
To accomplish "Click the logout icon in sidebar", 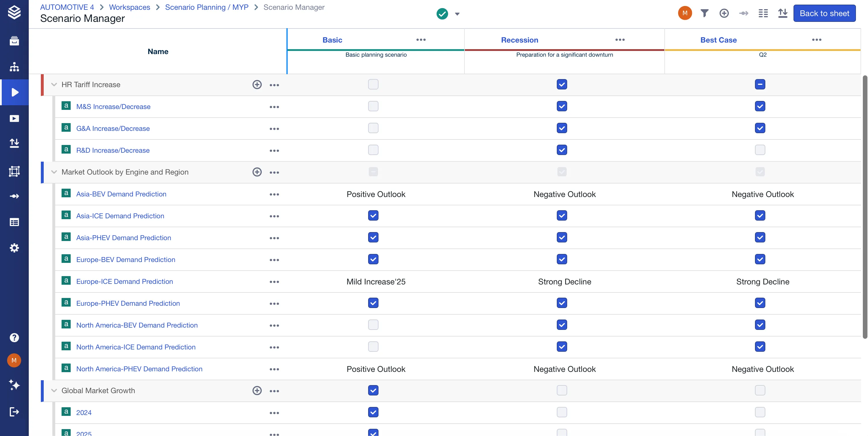I will click(x=14, y=412).
